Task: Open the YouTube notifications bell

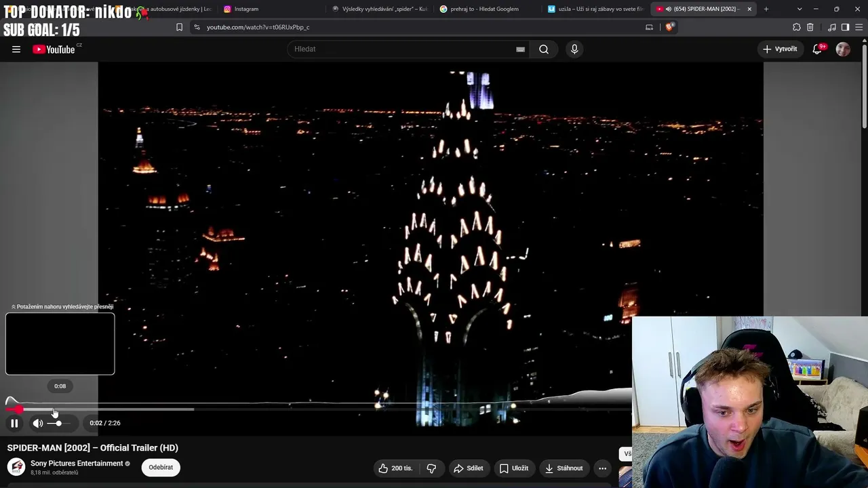Action: click(x=818, y=49)
